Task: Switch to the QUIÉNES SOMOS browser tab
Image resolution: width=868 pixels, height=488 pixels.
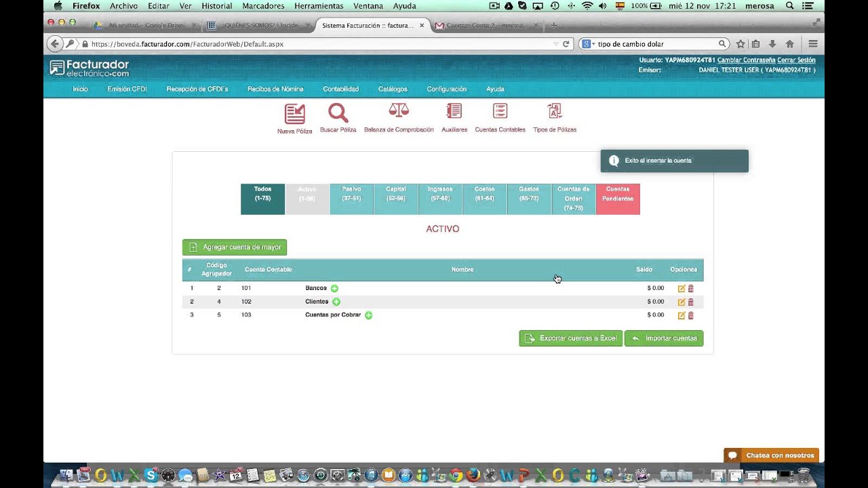Action: click(258, 25)
